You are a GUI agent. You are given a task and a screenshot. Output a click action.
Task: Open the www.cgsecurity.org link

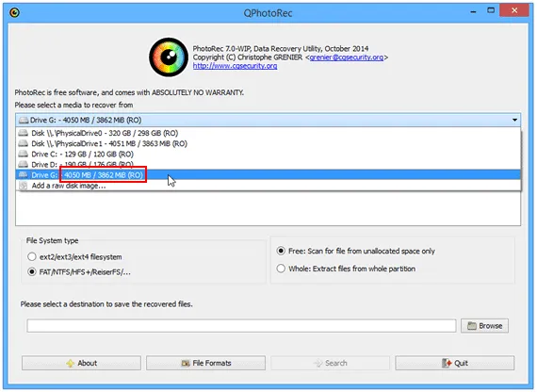tap(235, 66)
